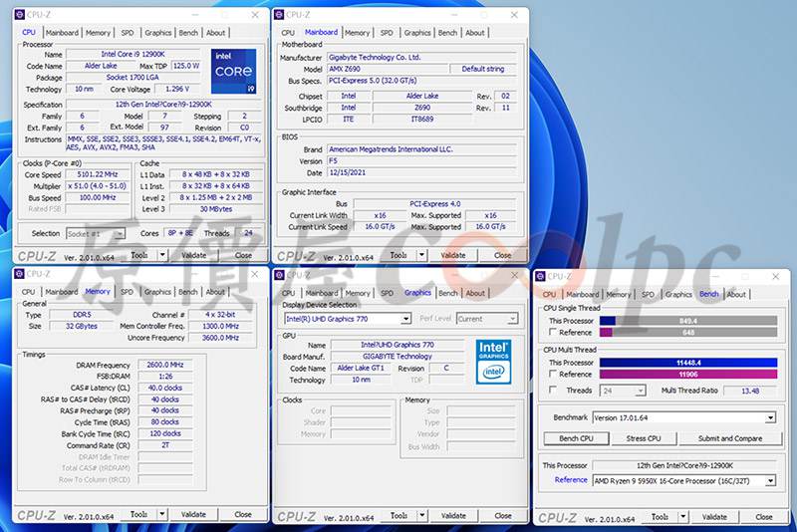The width and height of the screenshot is (797, 532).
Task: Click the Uncore Frequency value 3600.0 MHz
Action: (220, 338)
